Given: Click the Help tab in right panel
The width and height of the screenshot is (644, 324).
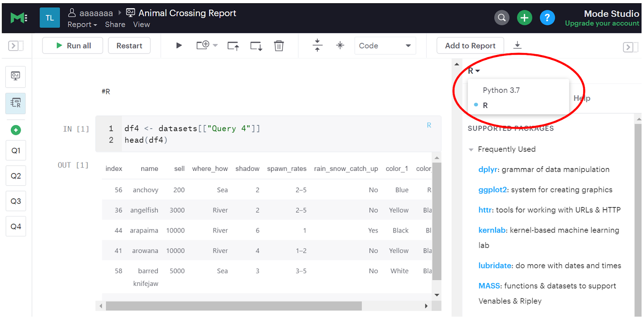Looking at the screenshot, I should tap(582, 98).
